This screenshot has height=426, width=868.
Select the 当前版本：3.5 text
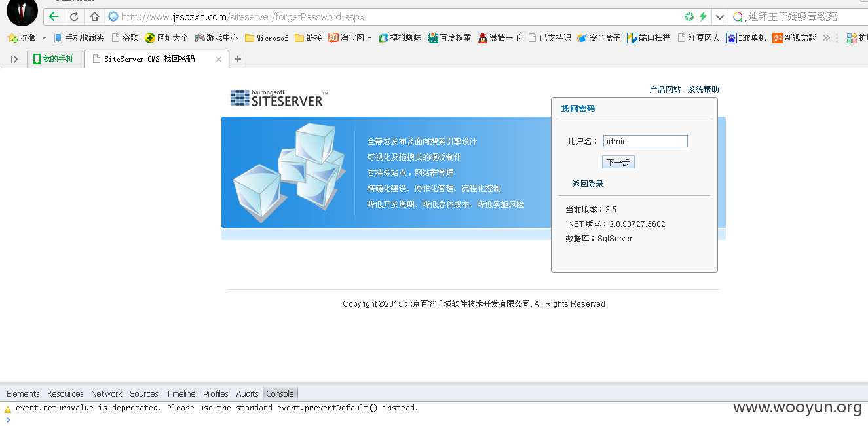[591, 210]
